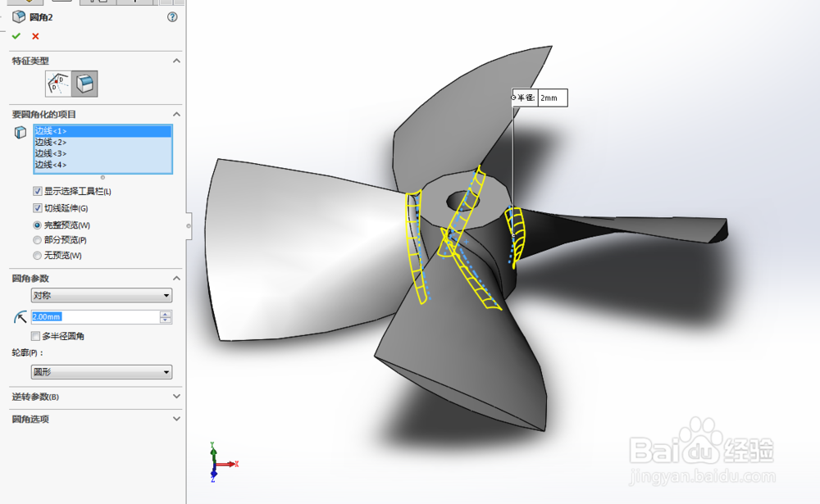The height and width of the screenshot is (504, 820).
Task: Increase radius with the up spinner
Action: point(166,314)
